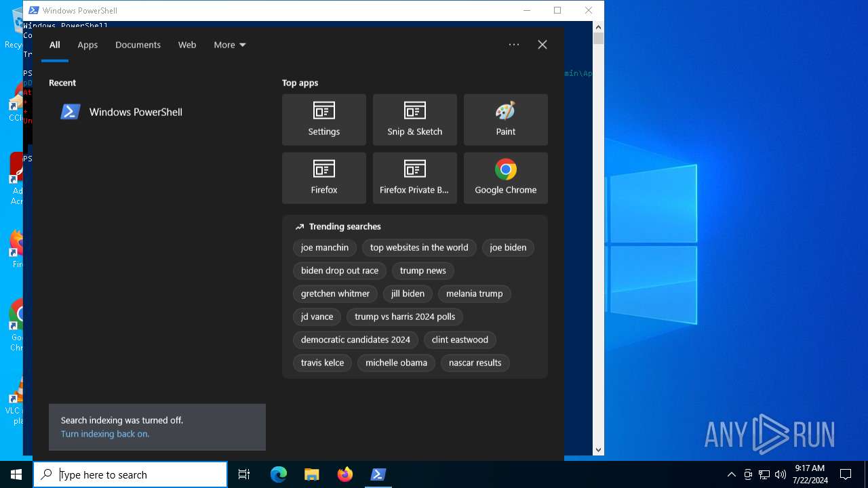
Task: Click PowerShell title bar icon
Action: 33,10
